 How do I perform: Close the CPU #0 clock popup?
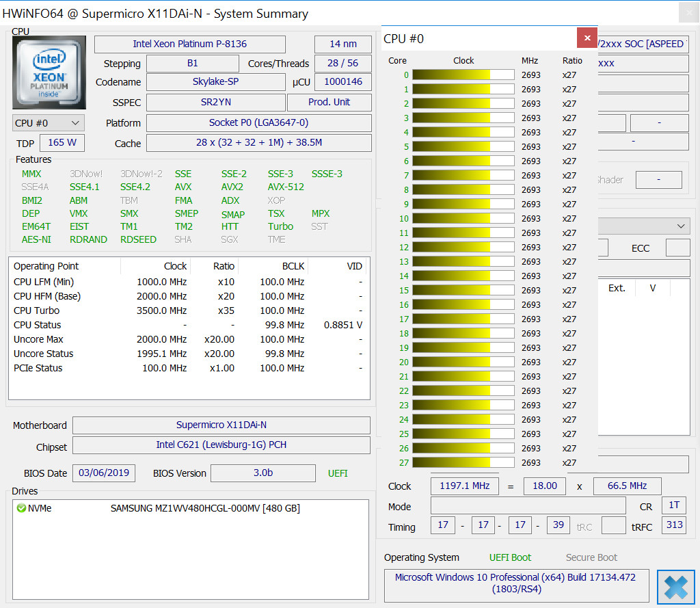(587, 38)
